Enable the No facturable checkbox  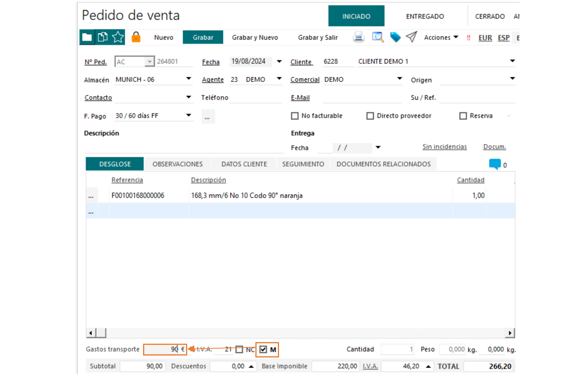click(x=295, y=116)
